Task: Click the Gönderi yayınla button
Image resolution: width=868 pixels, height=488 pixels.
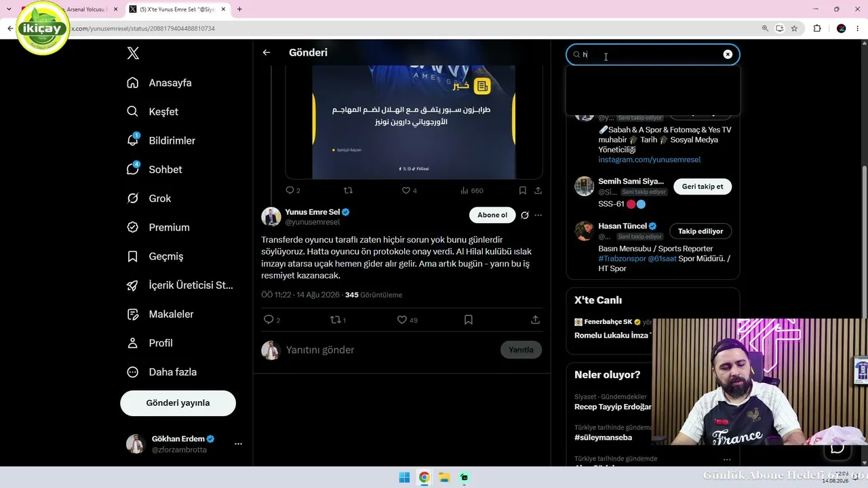Action: tap(178, 403)
